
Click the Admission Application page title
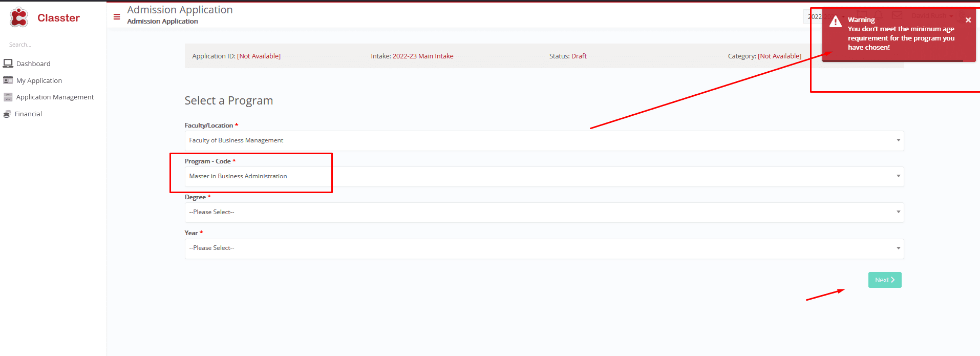[180, 10]
